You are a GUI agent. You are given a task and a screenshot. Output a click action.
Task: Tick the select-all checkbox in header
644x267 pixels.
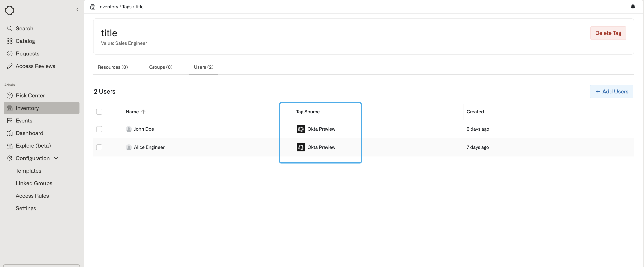99,112
